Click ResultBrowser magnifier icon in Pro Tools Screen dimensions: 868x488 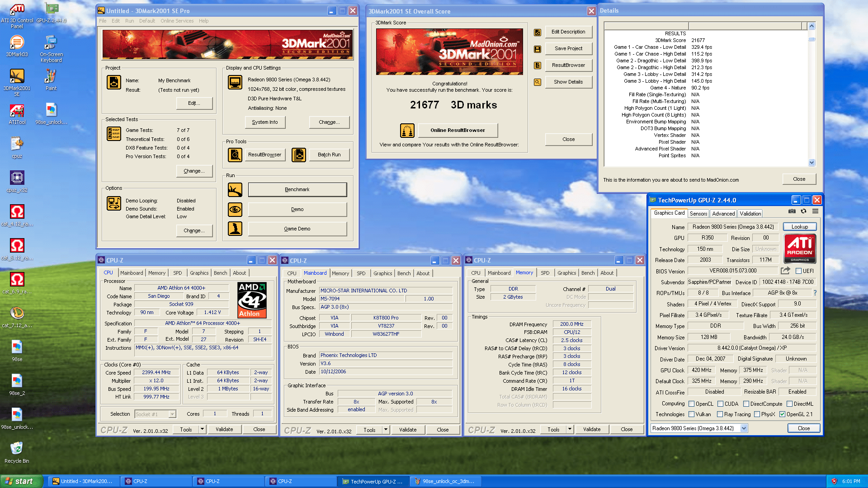[x=235, y=155]
